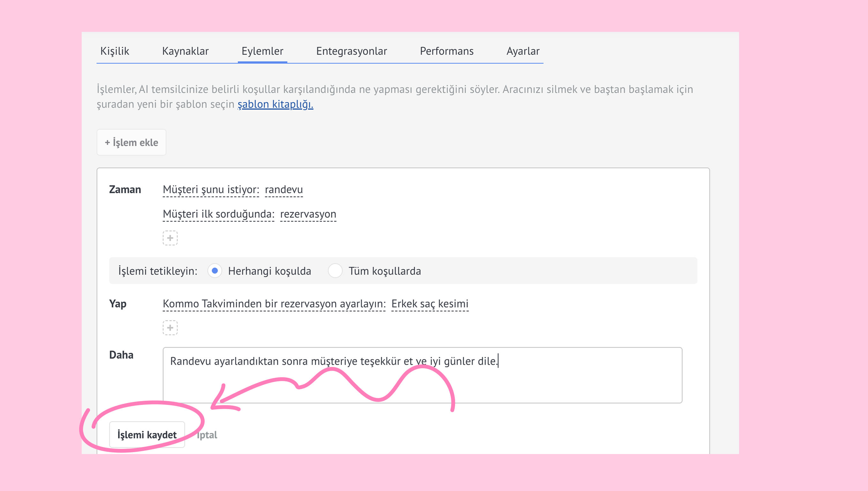Open 'Kommo Takviminden bir rezervasyon ayarlayın' dropdown

coord(274,304)
